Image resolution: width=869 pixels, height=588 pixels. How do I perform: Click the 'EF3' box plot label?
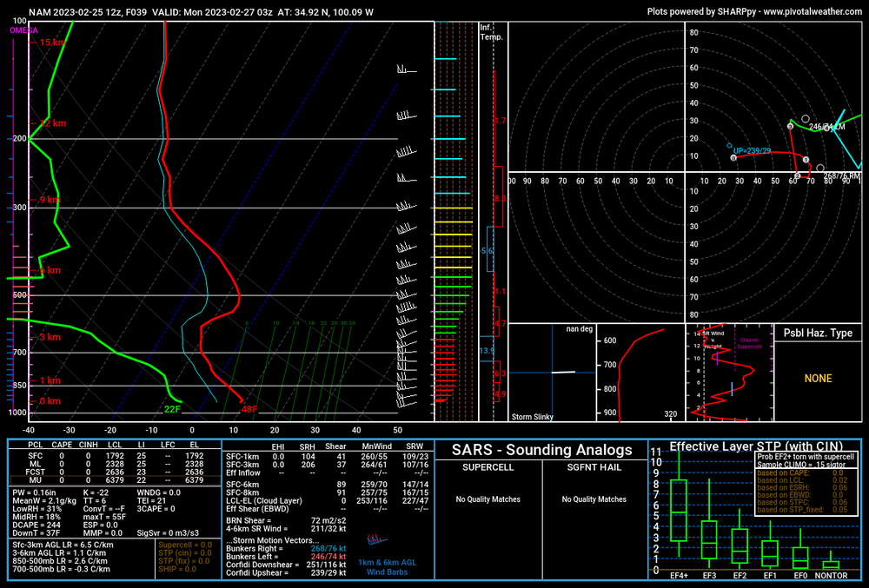point(709,575)
